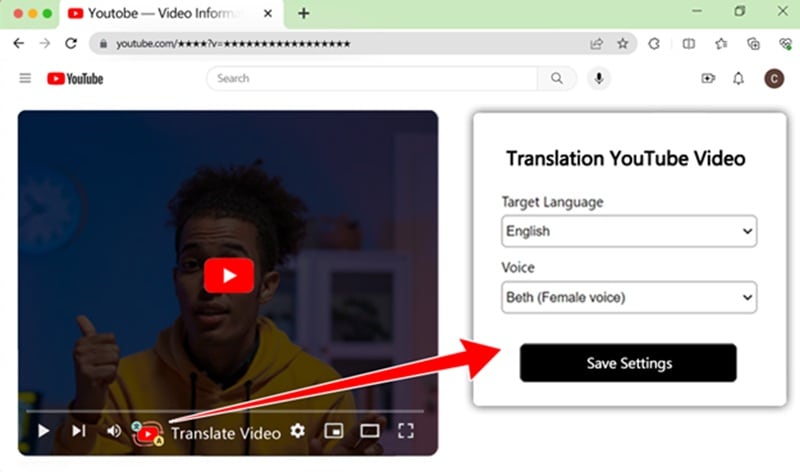The image size is (800, 472).
Task: Enter fullscreen mode icon
Action: [x=406, y=431]
